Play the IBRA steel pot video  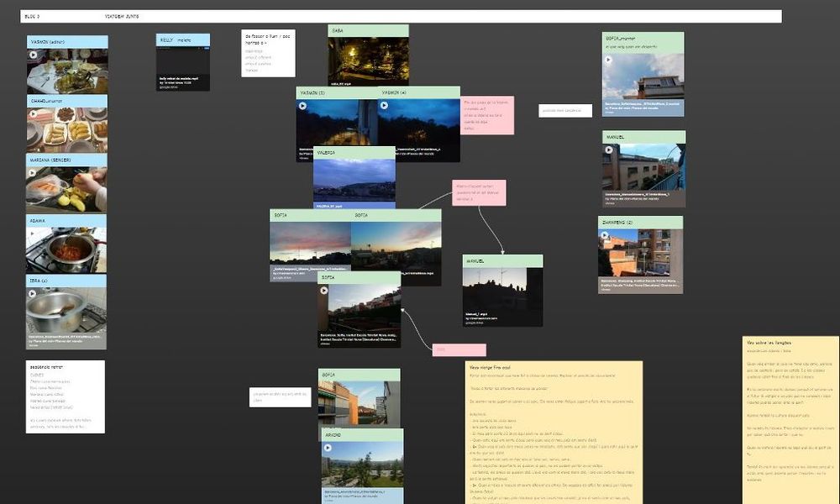click(x=32, y=293)
